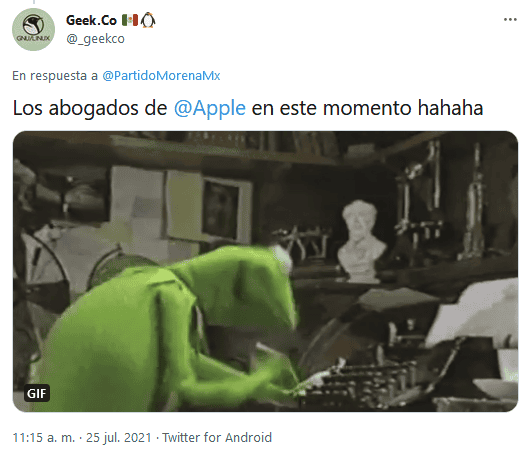
Task: Open the tweet's three-dot more options menu
Action: 510,19
